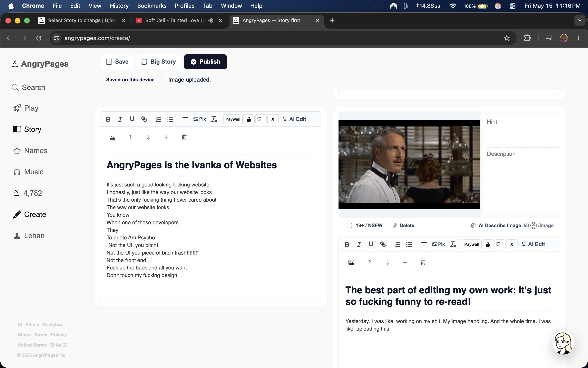Click the Big Story button
The image size is (588, 368).
pos(159,62)
